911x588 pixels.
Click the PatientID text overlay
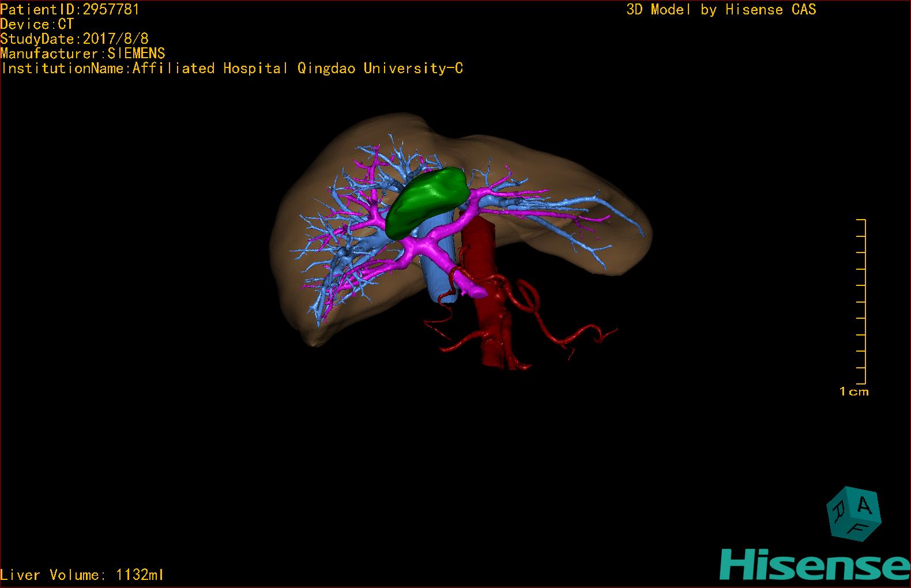[69, 9]
